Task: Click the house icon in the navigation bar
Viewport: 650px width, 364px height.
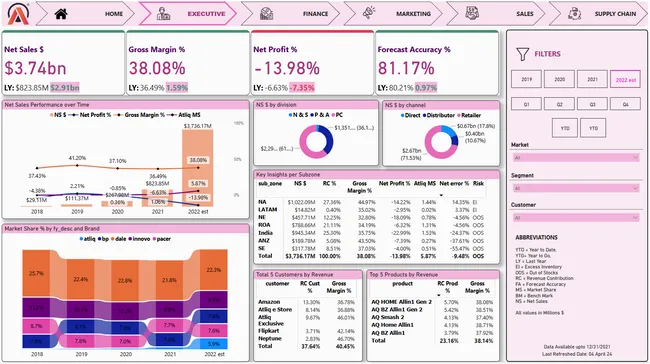Action: (61, 14)
